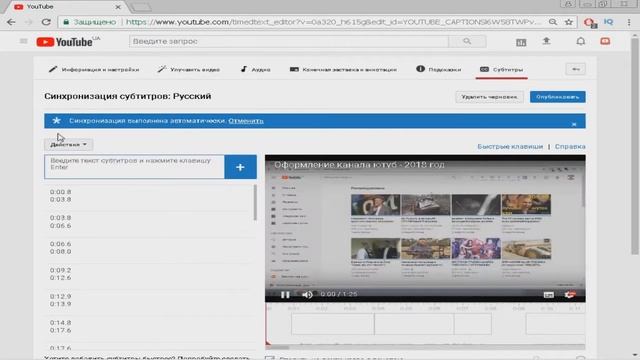Select subtitle row 0:06.6 – 0:08.0
This screenshot has height=360, width=640.
[x=149, y=248]
